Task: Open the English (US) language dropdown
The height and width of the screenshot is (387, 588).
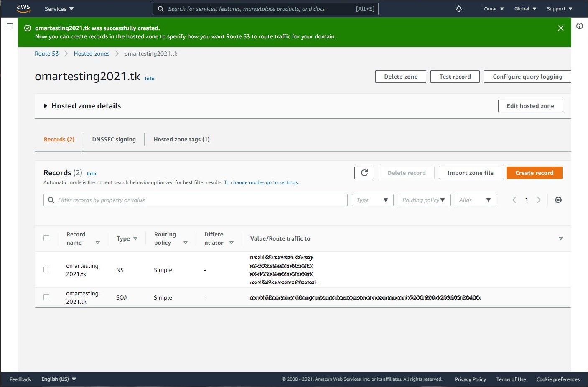Action: pyautogui.click(x=59, y=379)
